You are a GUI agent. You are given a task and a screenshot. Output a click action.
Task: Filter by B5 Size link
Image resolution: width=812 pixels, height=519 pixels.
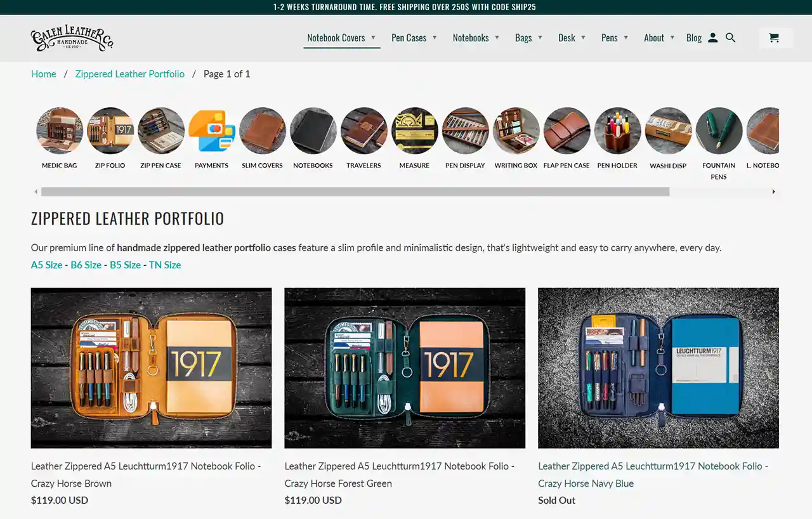click(126, 265)
